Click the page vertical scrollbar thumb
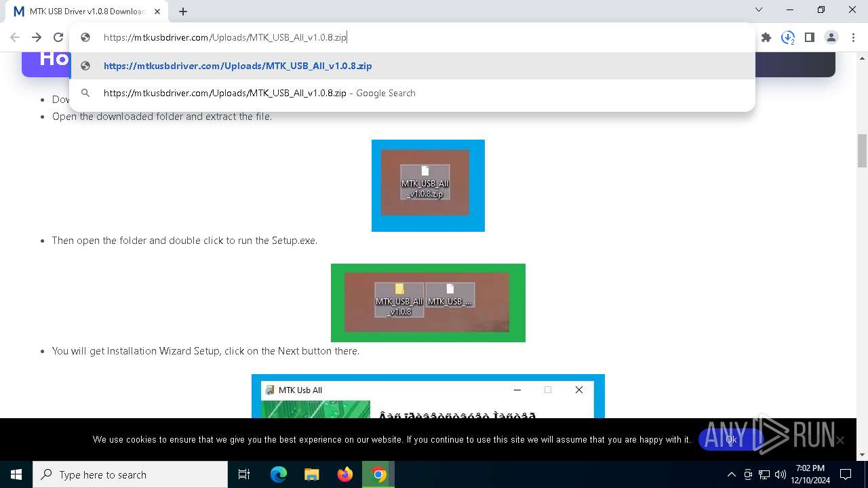This screenshot has width=868, height=488. pyautogui.click(x=862, y=150)
